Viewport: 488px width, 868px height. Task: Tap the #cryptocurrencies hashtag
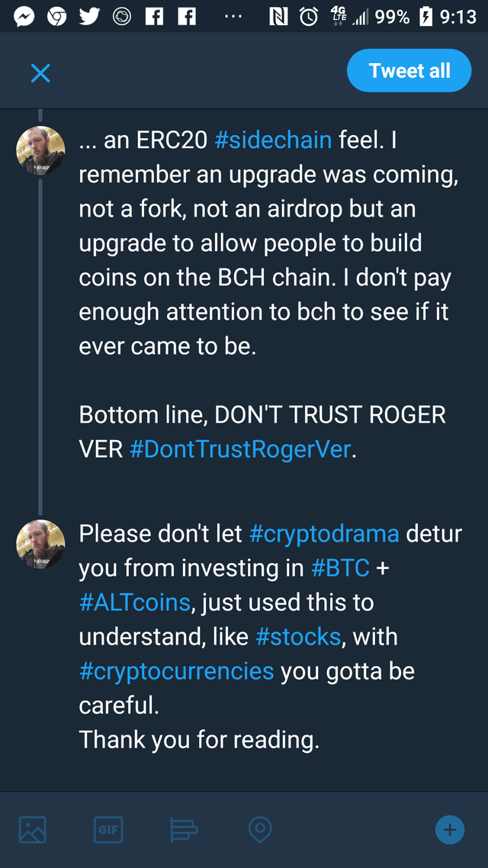[176, 670]
